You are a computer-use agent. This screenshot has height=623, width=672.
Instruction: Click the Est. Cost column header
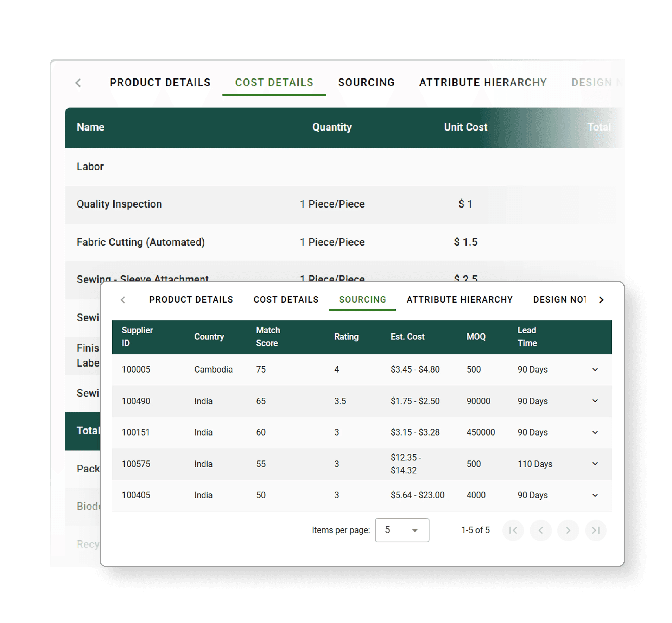(x=407, y=336)
